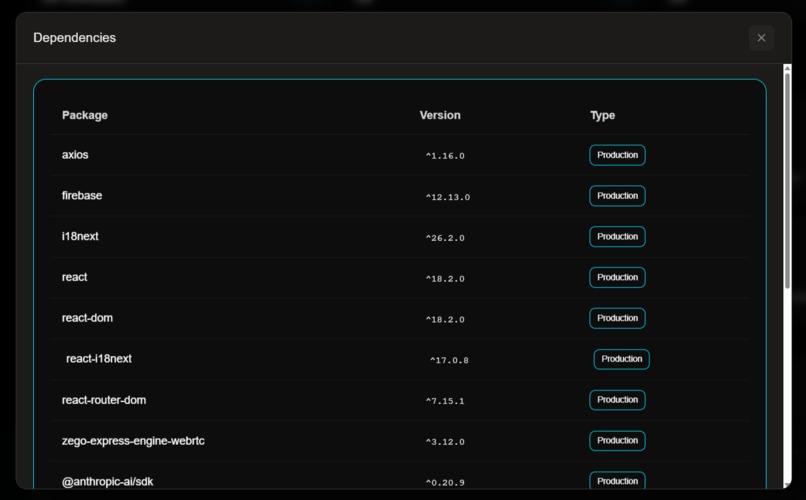Click @anthropic-ai/sdk version ^0.20.9
806x500 pixels.
[x=445, y=483]
